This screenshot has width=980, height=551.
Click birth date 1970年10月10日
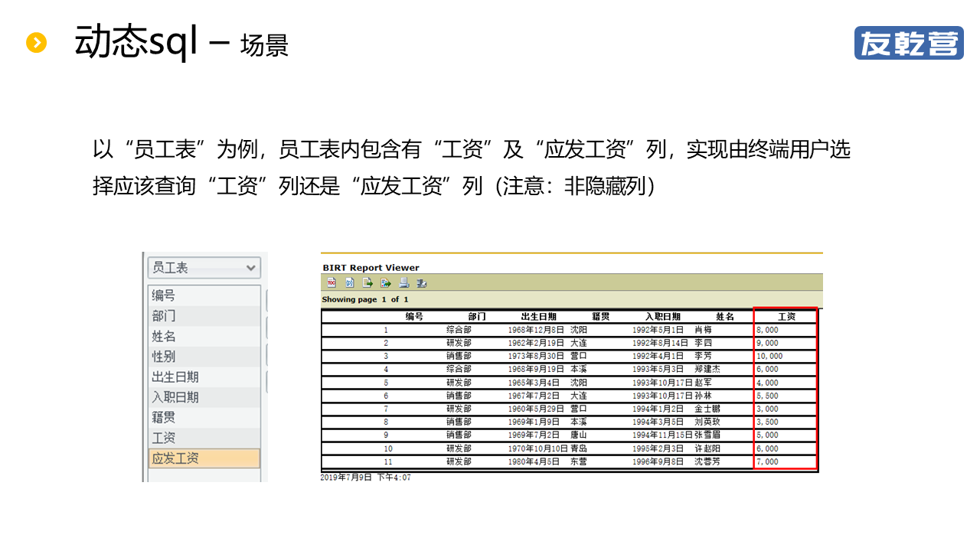pyautogui.click(x=538, y=448)
